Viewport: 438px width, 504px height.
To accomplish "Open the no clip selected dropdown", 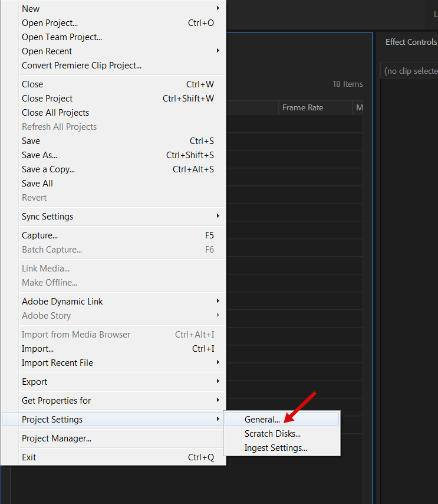I will tap(410, 71).
